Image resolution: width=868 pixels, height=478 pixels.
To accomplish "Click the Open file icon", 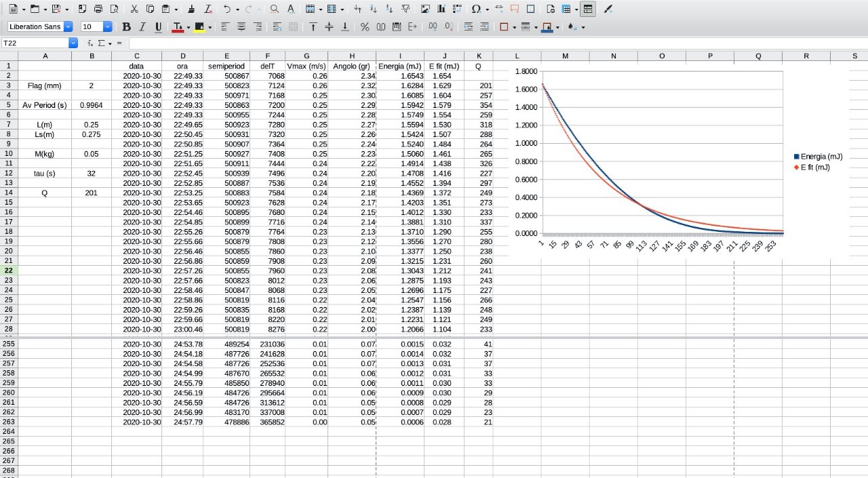I will pos(34,9).
